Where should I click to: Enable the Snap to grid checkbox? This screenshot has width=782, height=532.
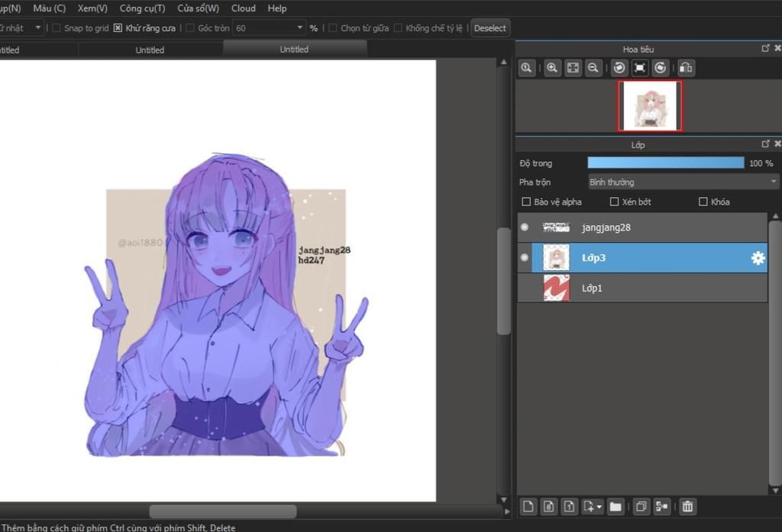click(57, 28)
